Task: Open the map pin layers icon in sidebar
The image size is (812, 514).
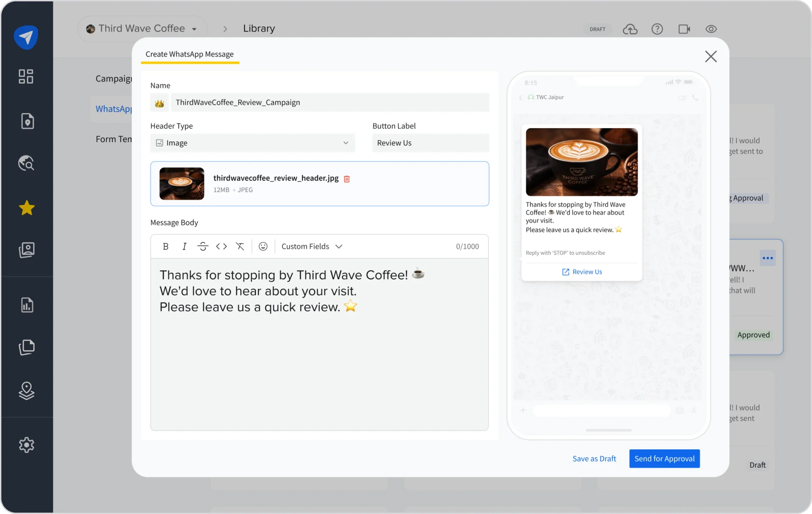Action: click(x=27, y=391)
